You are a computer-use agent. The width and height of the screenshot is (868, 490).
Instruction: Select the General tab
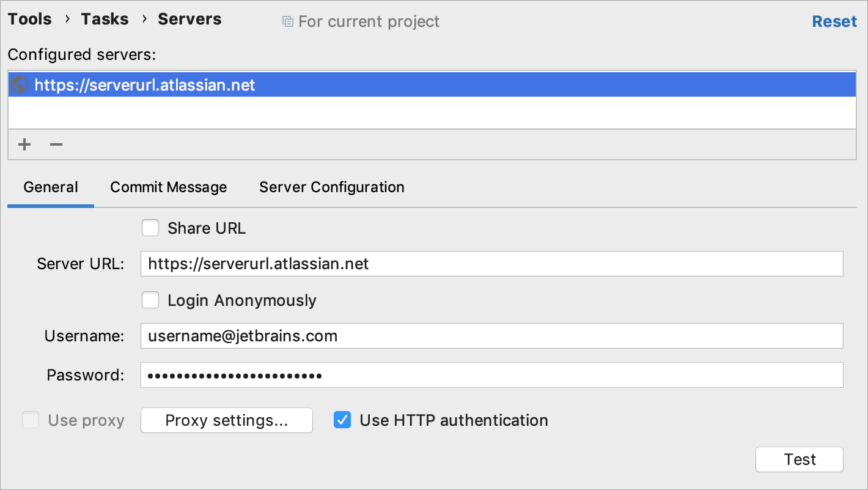50,187
